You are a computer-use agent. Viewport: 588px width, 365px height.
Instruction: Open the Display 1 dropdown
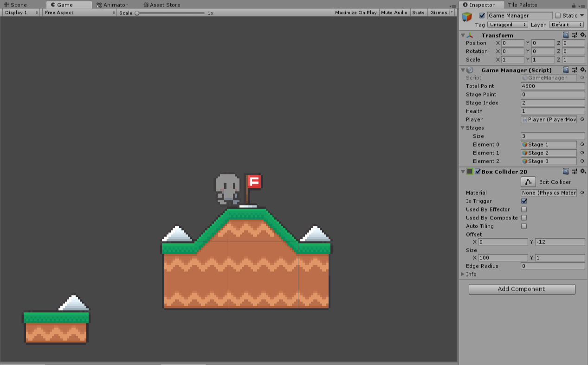pyautogui.click(x=21, y=13)
